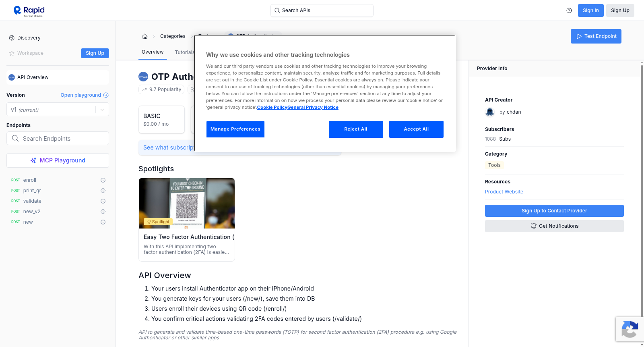Click the Test Endpoint button
The image size is (644, 347).
pos(596,36)
